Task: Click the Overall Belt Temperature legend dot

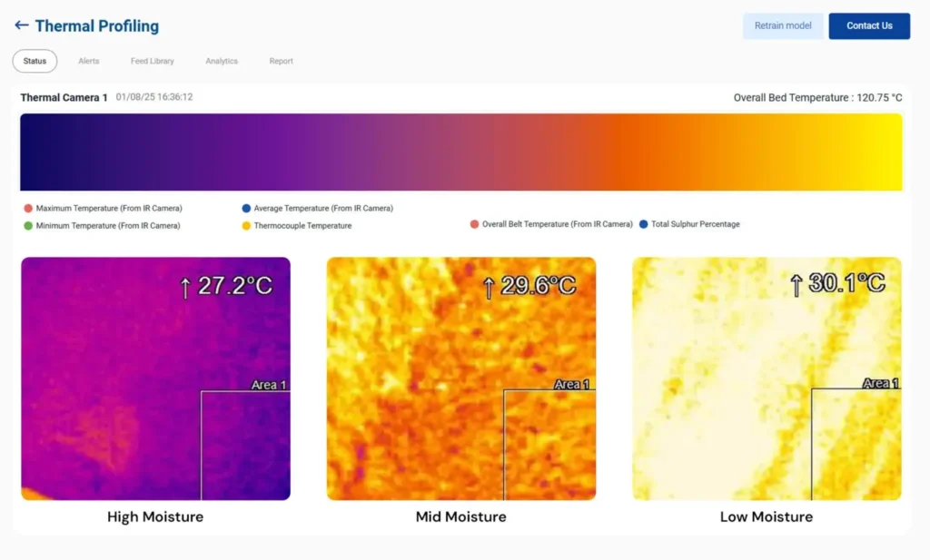Action: 474,224
